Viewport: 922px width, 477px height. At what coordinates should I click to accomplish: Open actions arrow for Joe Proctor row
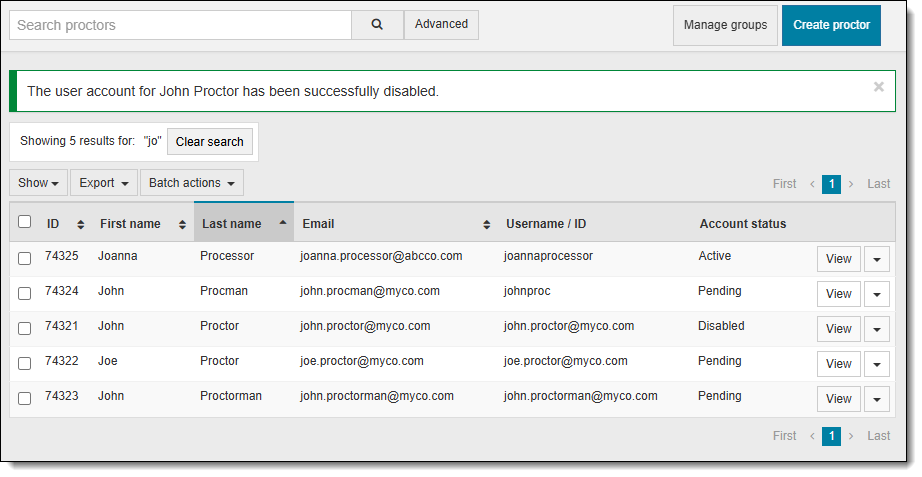pos(876,364)
